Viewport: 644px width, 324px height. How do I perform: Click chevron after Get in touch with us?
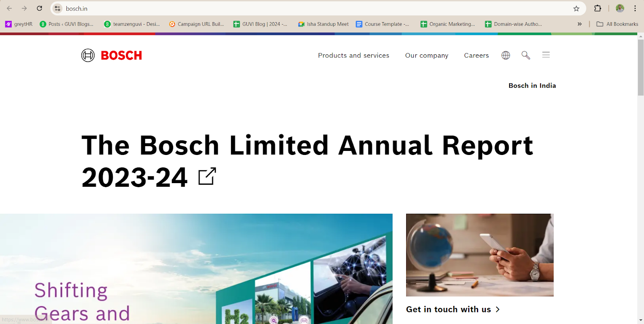498,310
